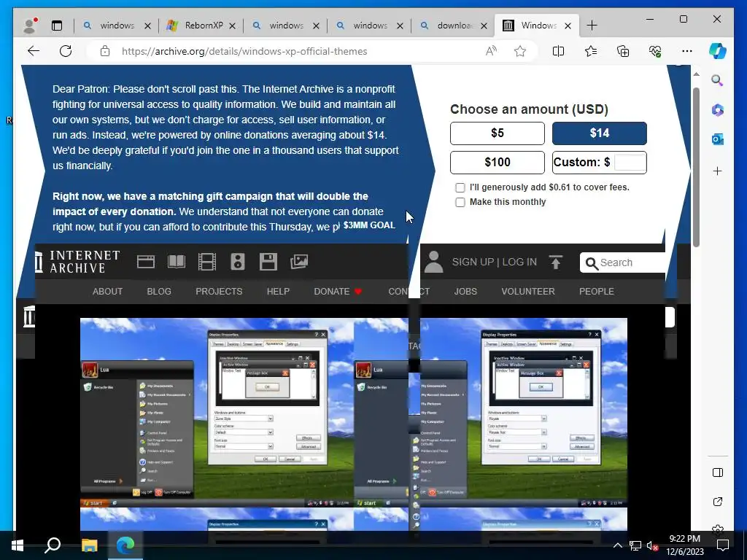The image size is (747, 560).
Task: Open the HELP menu item
Action: coord(278,292)
